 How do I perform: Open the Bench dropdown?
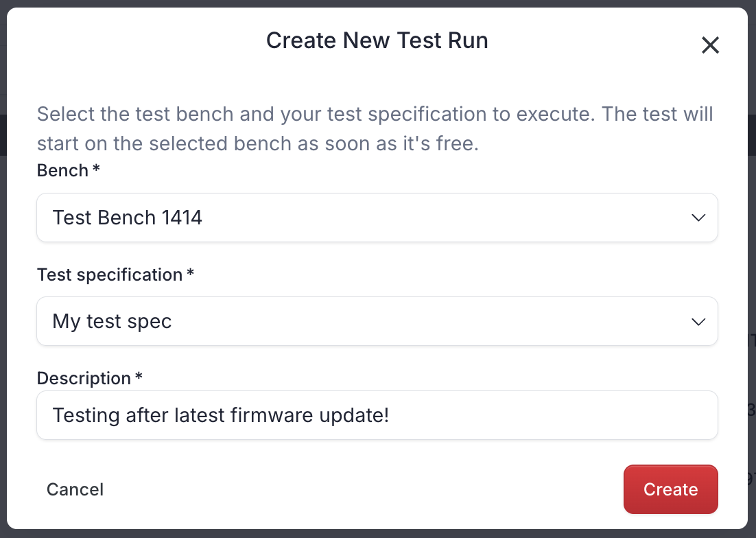377,218
